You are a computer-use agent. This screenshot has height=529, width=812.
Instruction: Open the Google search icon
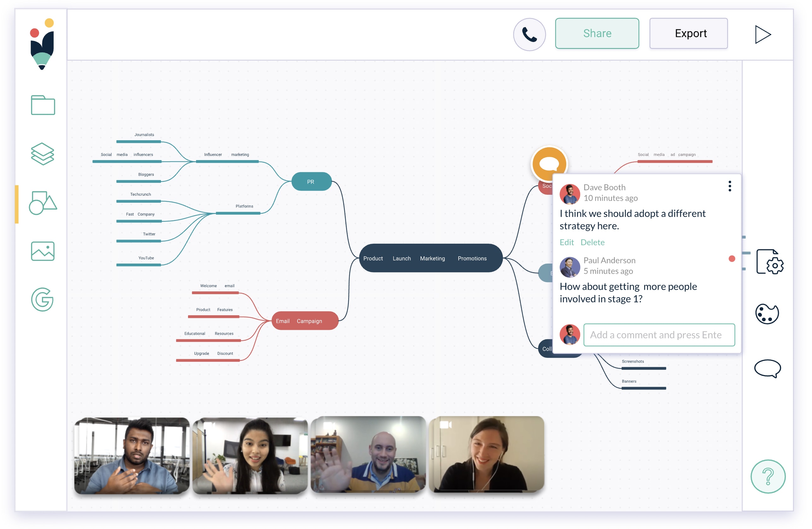pyautogui.click(x=42, y=300)
